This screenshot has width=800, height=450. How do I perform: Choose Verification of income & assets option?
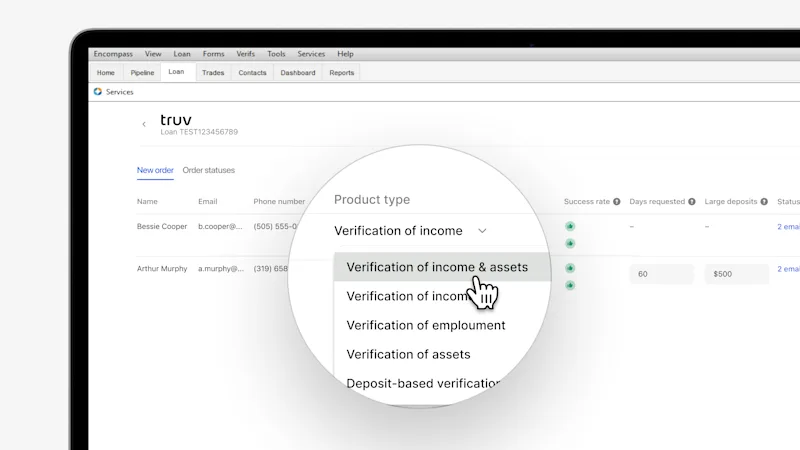tap(442, 267)
